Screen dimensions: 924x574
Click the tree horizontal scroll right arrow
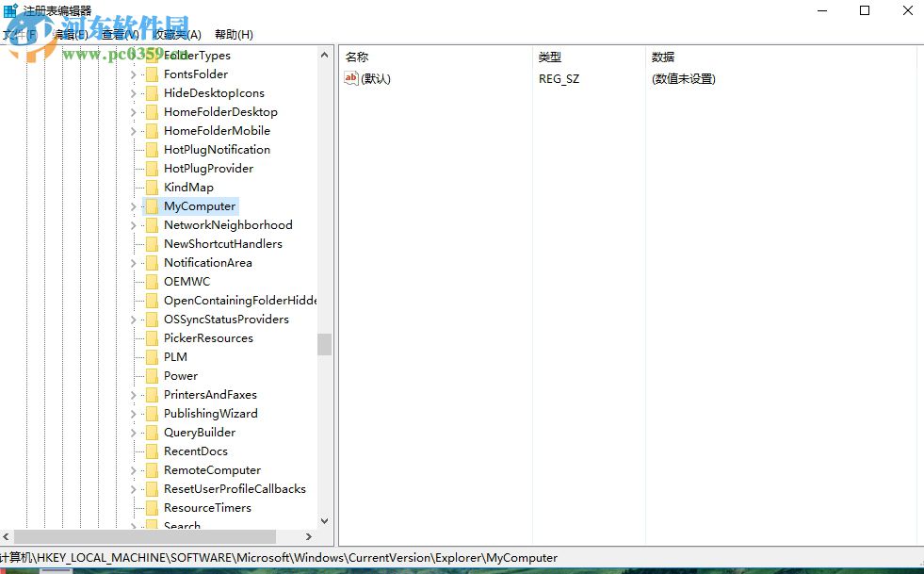[308, 537]
